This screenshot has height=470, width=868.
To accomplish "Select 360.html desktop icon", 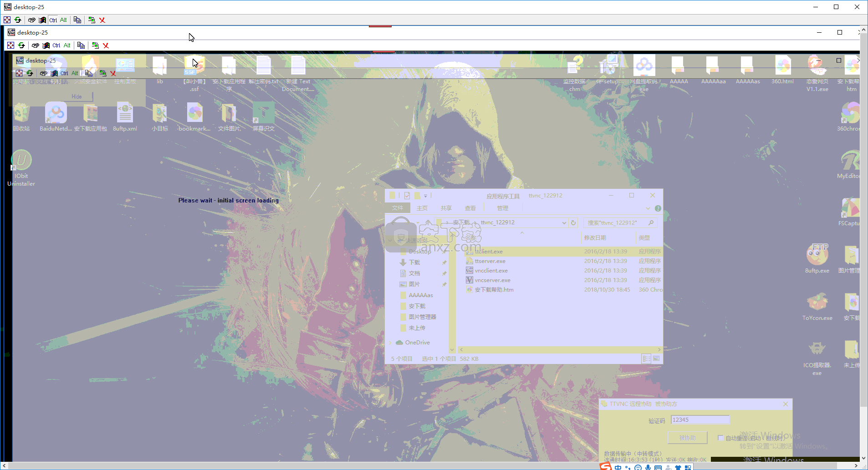I will (x=782, y=71).
